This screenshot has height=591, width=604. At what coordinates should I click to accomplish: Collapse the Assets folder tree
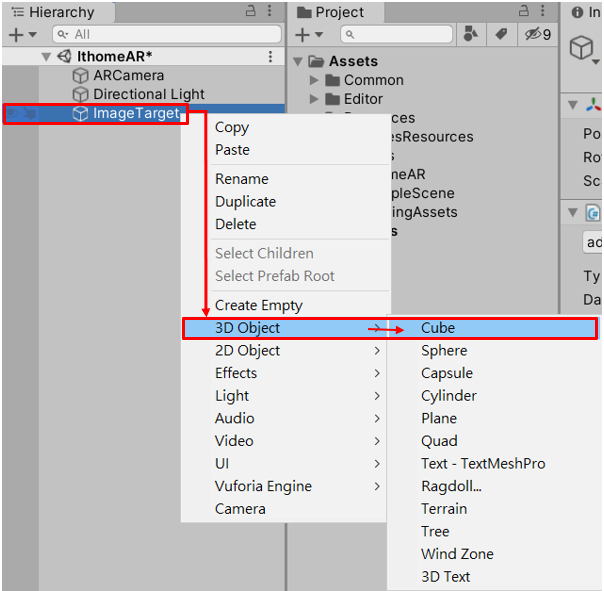click(297, 61)
